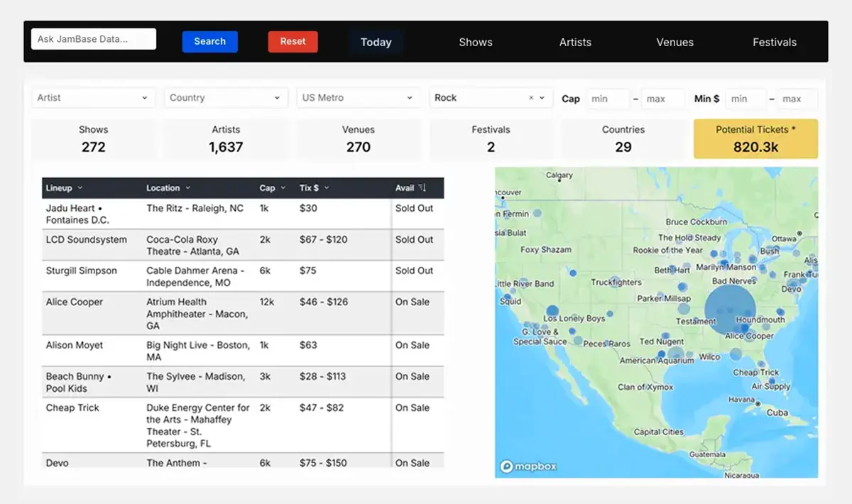This screenshot has width=852, height=504.
Task: Click the Cap column sort chevron
Action: pyautogui.click(x=283, y=188)
